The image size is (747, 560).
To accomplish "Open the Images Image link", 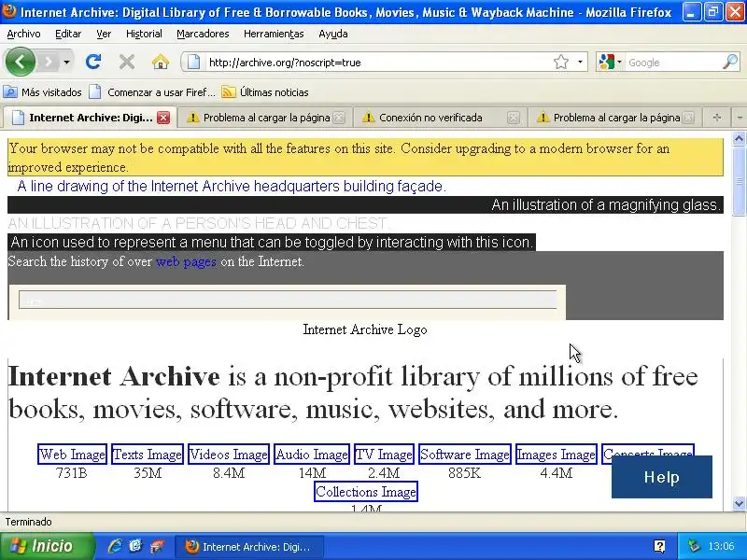I will (557, 455).
